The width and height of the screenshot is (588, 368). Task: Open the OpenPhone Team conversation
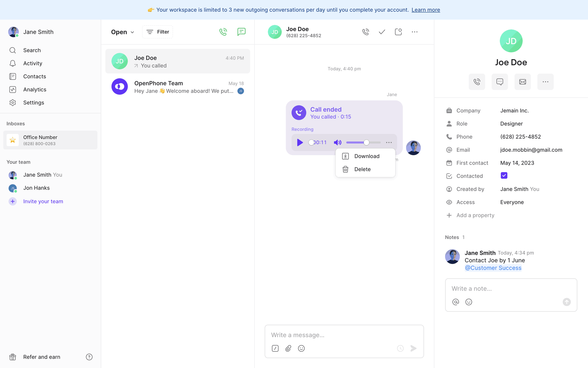coord(178,87)
